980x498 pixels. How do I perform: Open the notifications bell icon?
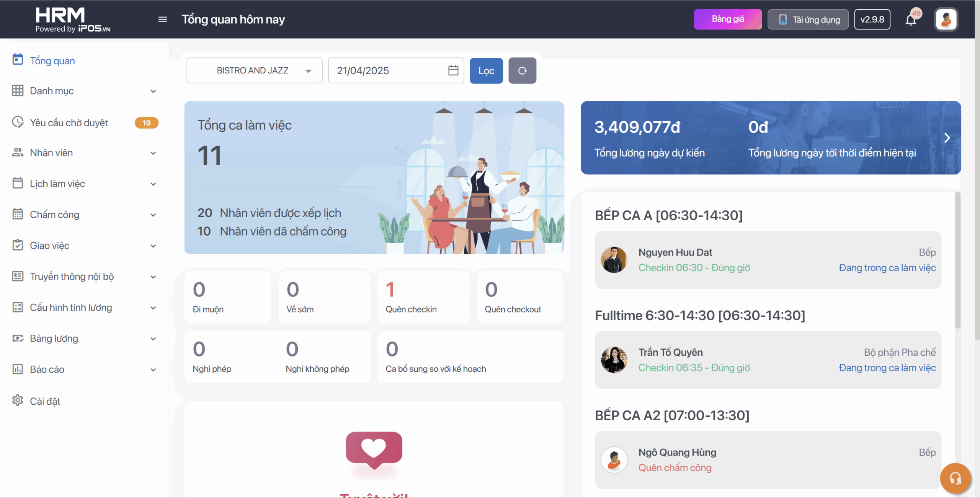click(x=911, y=20)
